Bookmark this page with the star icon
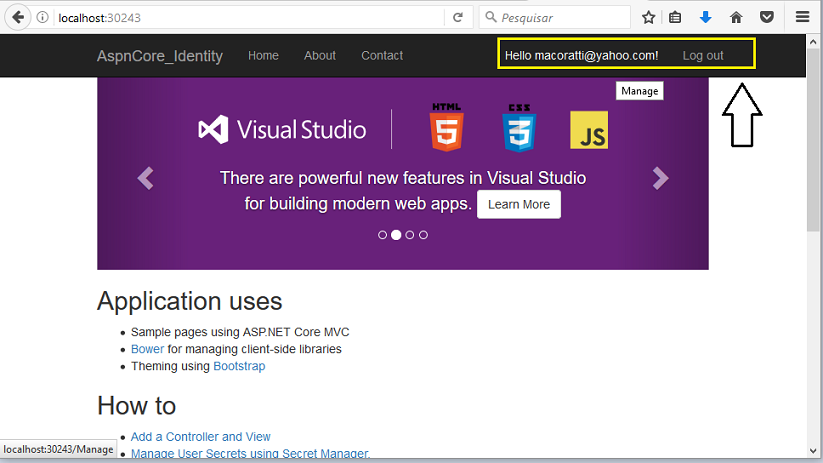Image resolution: width=823 pixels, height=463 pixels. (649, 17)
